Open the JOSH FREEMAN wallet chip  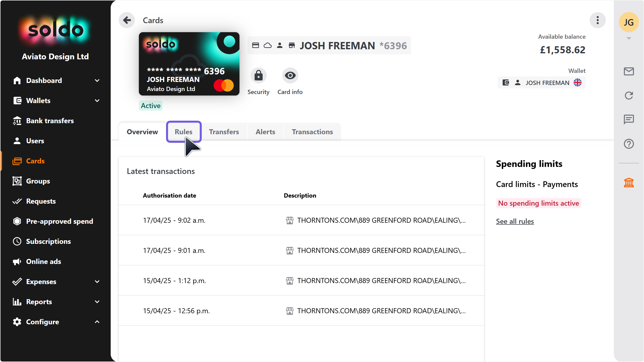coord(541,83)
